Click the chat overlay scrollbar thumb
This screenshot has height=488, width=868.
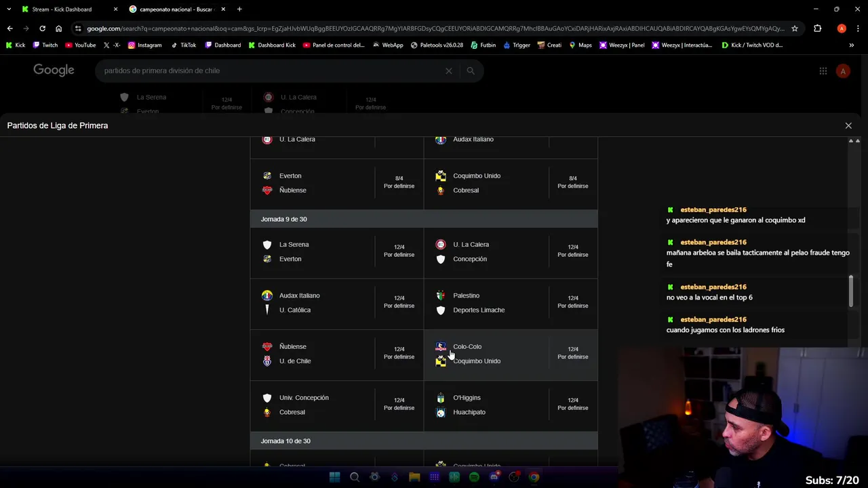tap(851, 291)
